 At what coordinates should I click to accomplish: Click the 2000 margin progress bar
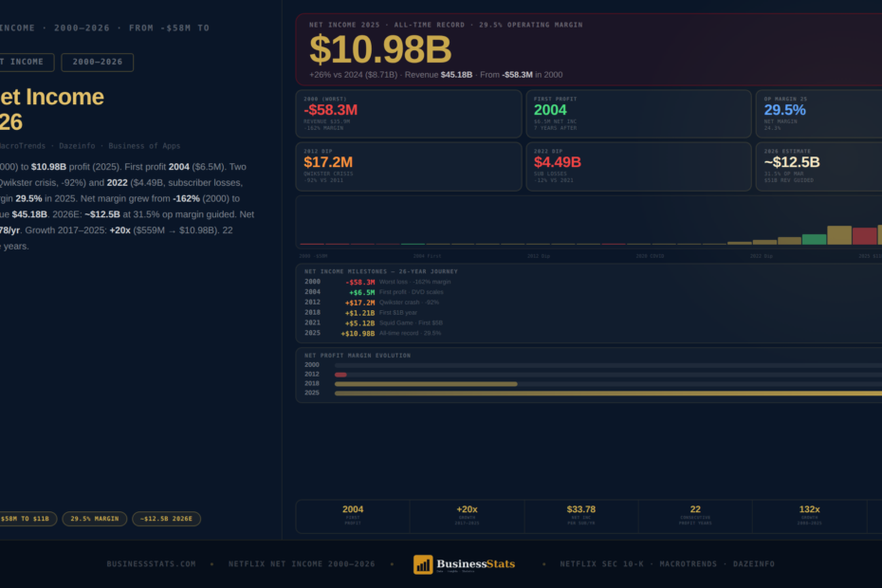pos(608,365)
